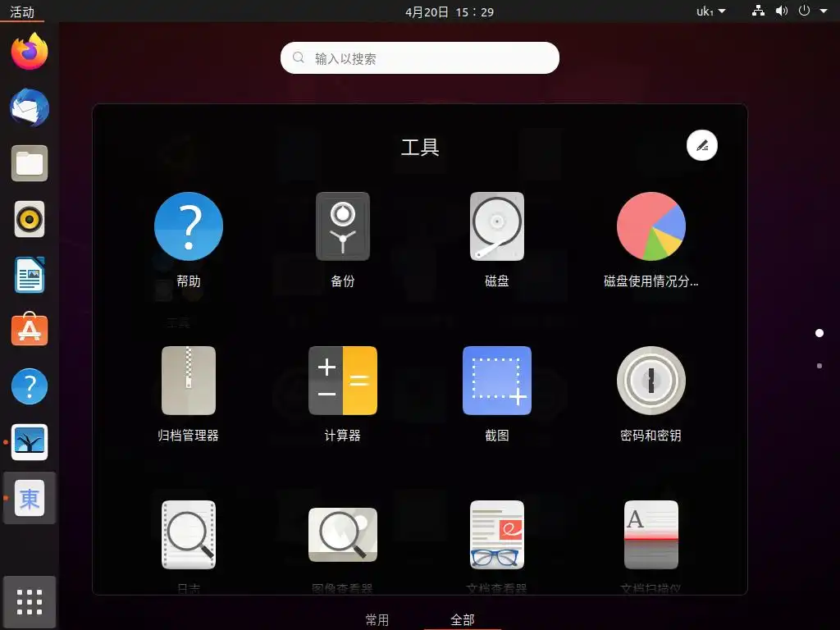Expand the system menu arrow
The height and width of the screenshot is (630, 840).
(824, 11)
